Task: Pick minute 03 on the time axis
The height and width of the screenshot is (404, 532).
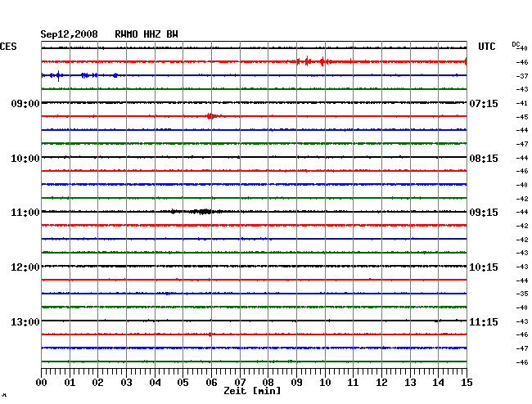Action: coord(127,382)
